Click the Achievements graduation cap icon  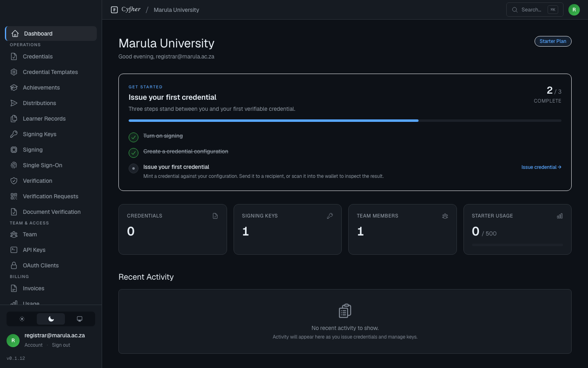(x=14, y=88)
